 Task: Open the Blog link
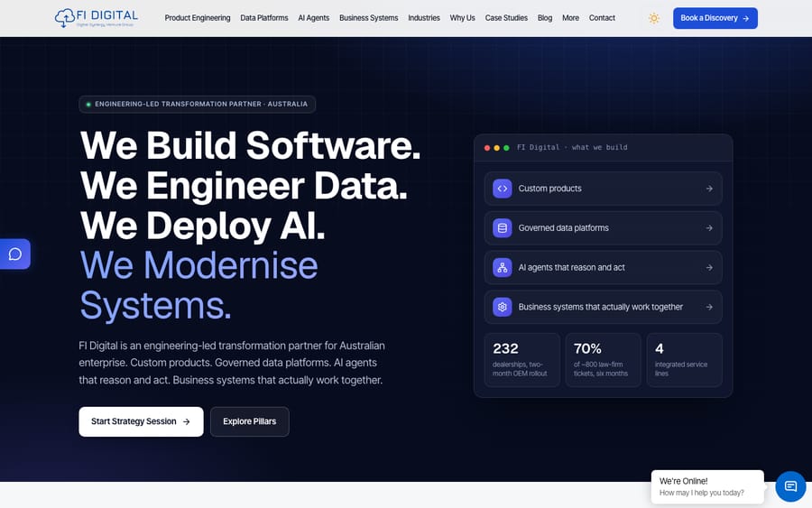coord(545,18)
